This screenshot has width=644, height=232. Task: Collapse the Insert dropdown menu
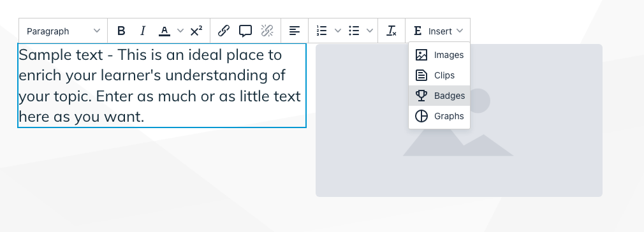[x=438, y=31]
